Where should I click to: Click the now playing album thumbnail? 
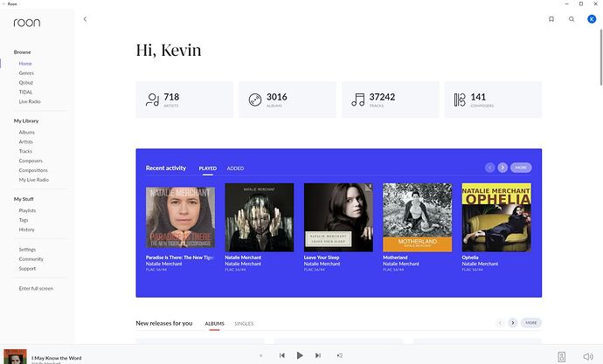pos(15,357)
